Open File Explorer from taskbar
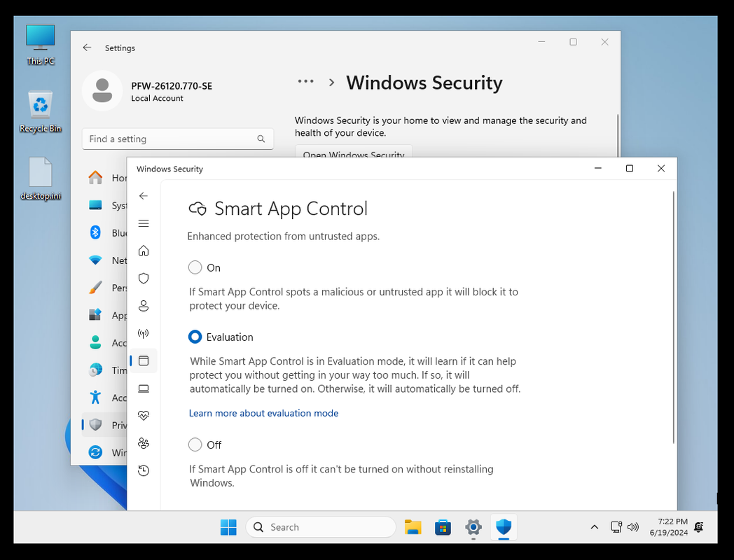This screenshot has height=560, width=734. (413, 527)
